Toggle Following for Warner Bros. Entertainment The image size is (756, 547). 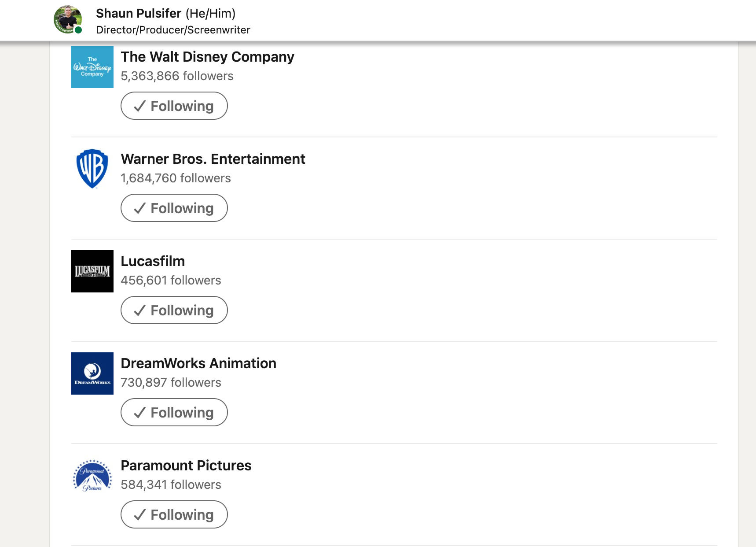[174, 208]
